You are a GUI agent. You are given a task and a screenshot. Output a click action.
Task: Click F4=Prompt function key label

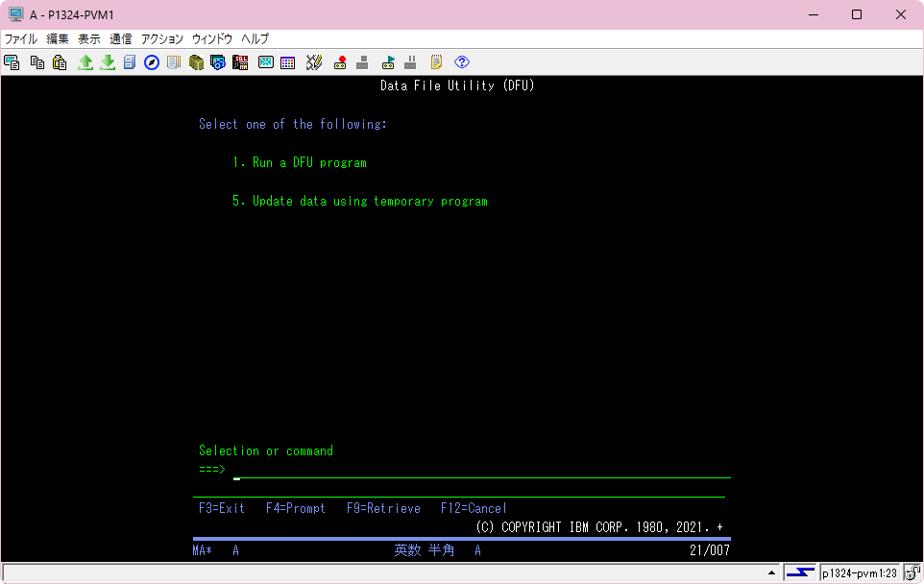click(x=295, y=508)
